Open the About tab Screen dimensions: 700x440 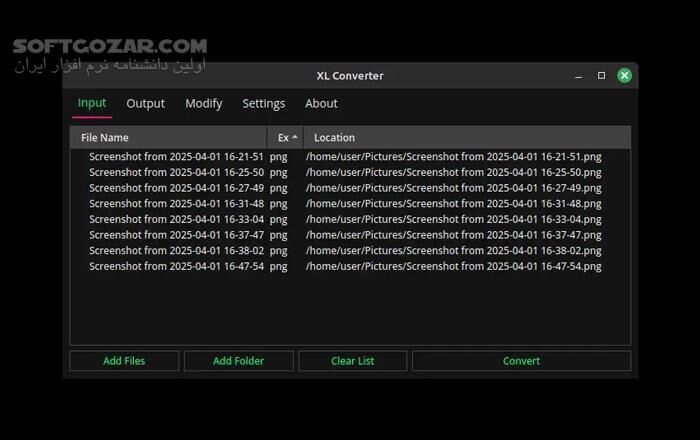(321, 103)
